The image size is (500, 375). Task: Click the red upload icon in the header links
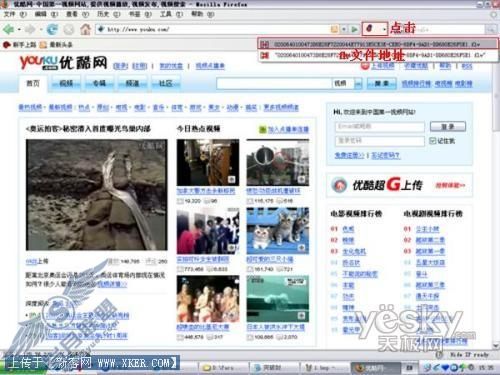pyautogui.click(x=365, y=66)
